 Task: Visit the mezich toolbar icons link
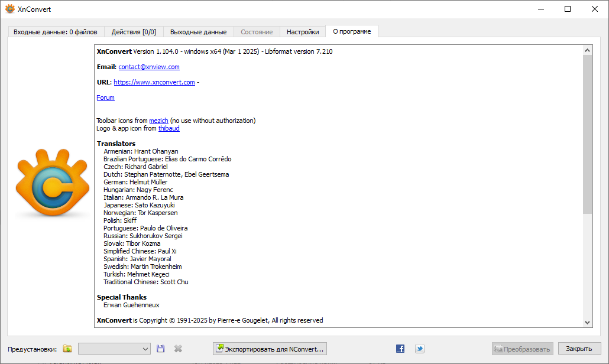159,121
